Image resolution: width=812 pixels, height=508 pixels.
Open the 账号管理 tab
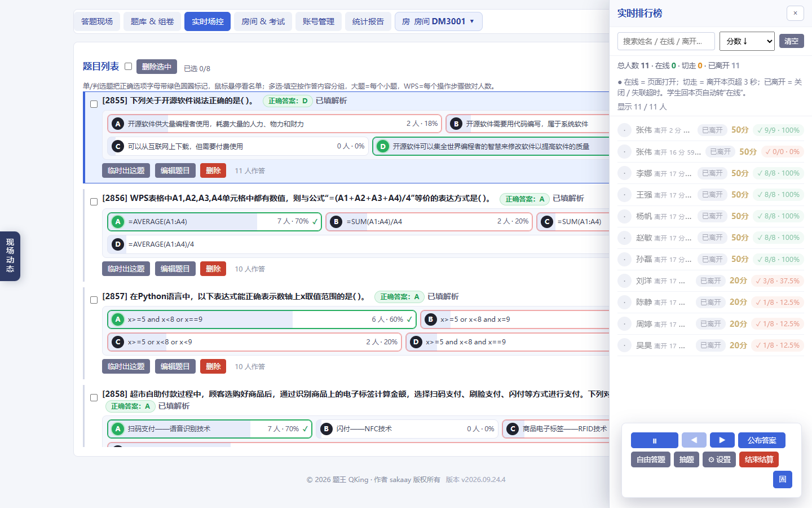tap(319, 21)
